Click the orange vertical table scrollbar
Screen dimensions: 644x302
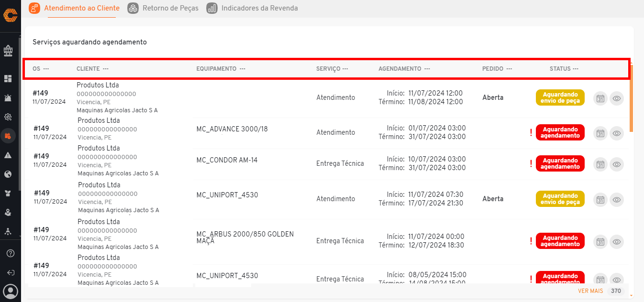pos(631,98)
